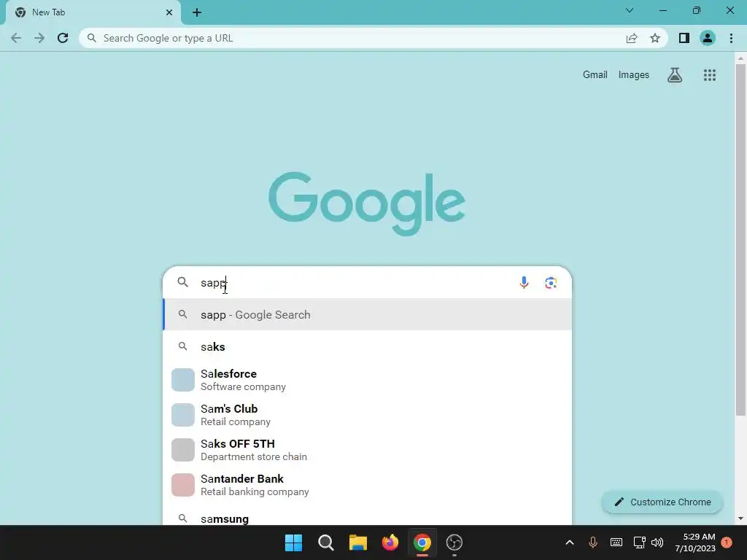Open the touch keyboard tray icon
The height and width of the screenshot is (560, 747).
coord(616,542)
